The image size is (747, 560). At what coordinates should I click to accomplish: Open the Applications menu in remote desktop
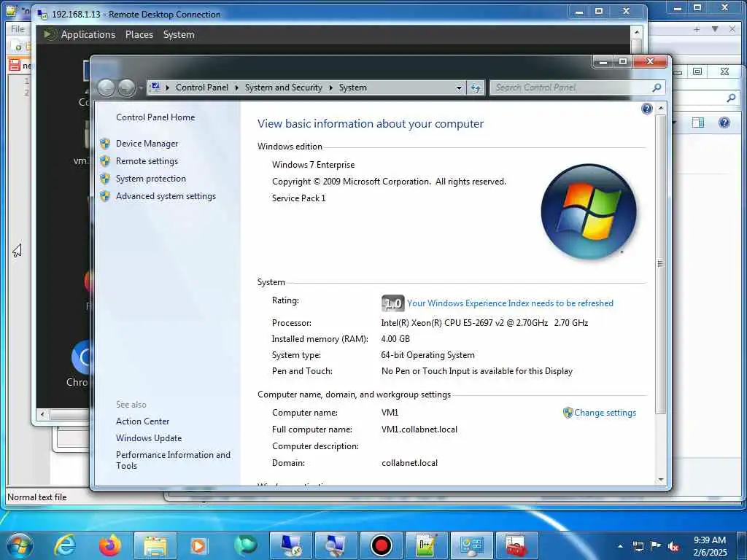point(88,35)
